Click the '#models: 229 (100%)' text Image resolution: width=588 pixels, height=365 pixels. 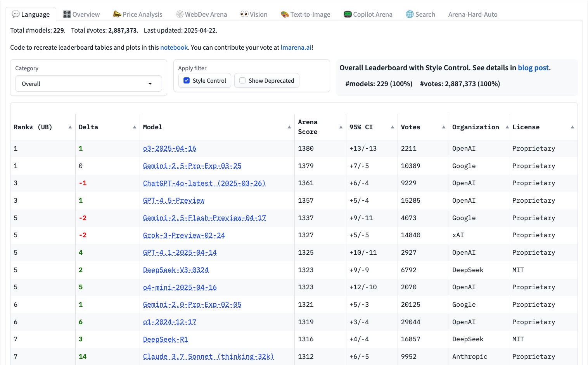click(379, 83)
